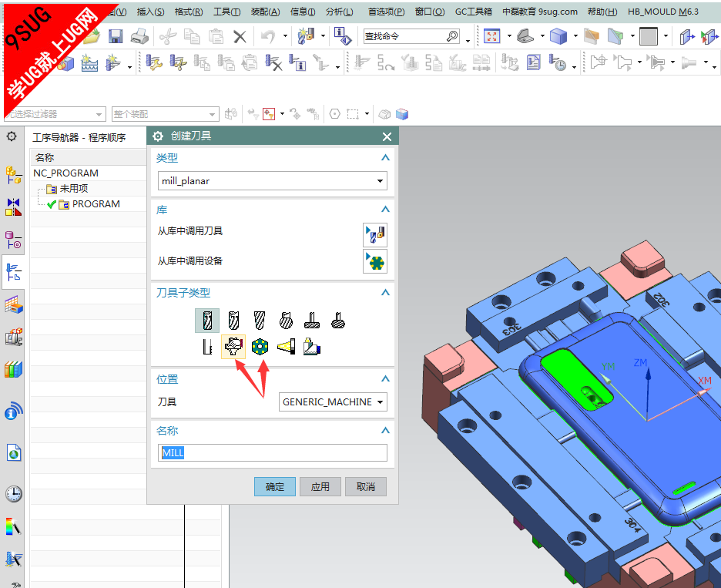Click the tool name field containing MILL
Viewport: 721px width, 588px height.
tap(272, 452)
